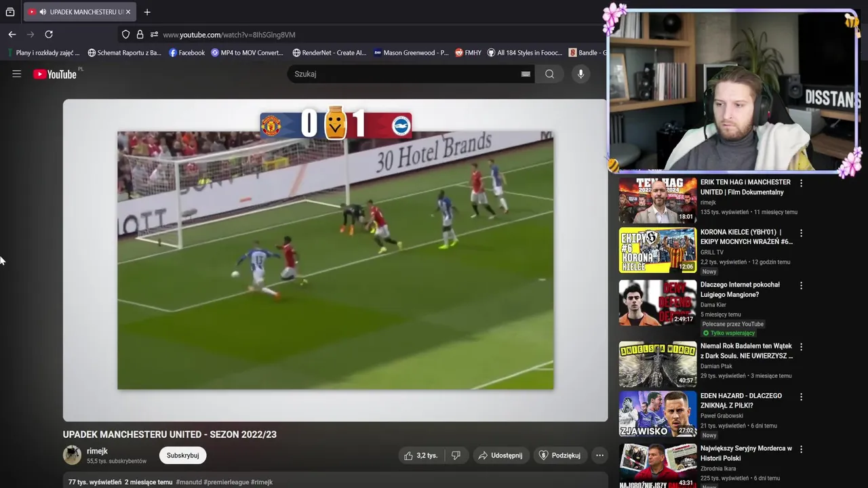Click #premierleague hashtag
The image size is (868, 488).
[x=226, y=483]
